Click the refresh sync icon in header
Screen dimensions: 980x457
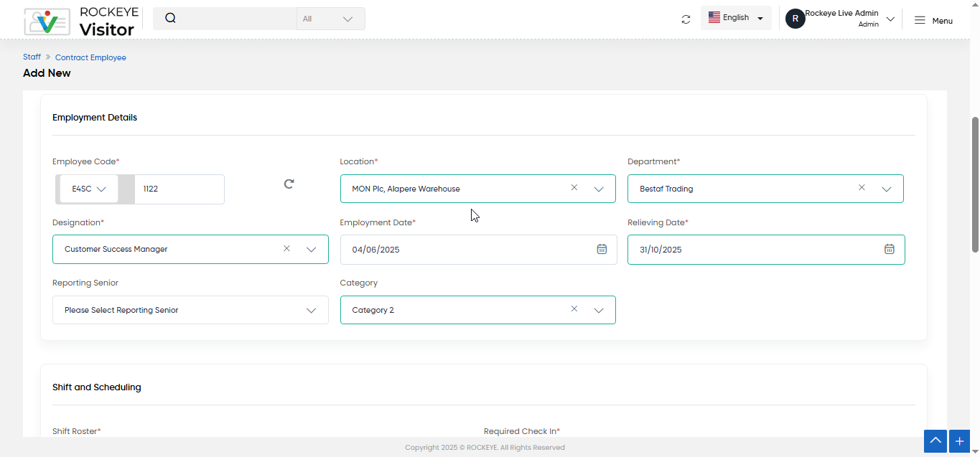coord(686,19)
